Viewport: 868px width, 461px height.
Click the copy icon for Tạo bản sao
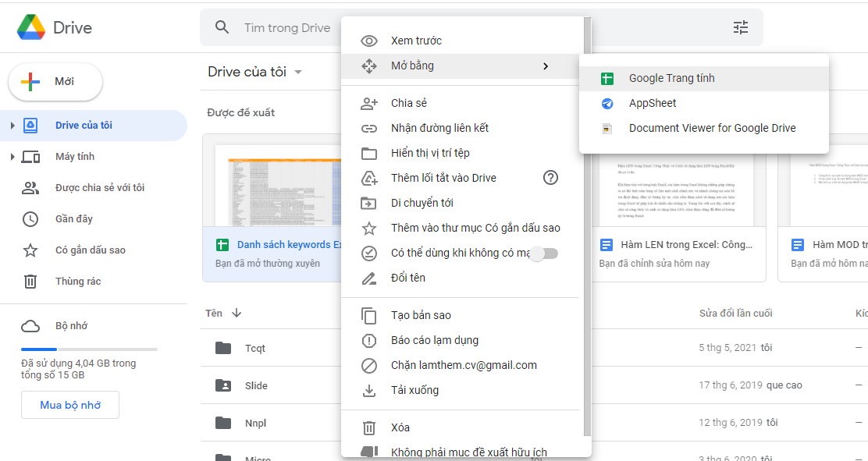click(368, 315)
